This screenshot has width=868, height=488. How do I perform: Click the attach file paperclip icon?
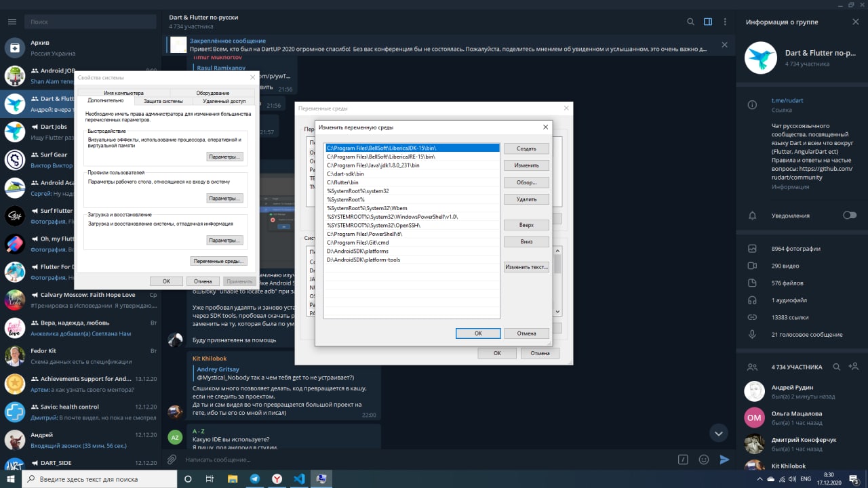(x=172, y=460)
